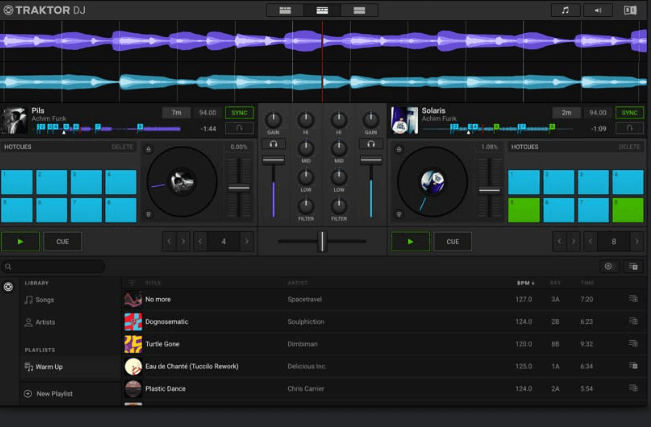Screen dimensions: 651x427
Task: Toggle the browser panel layout icon
Action: (630, 10)
